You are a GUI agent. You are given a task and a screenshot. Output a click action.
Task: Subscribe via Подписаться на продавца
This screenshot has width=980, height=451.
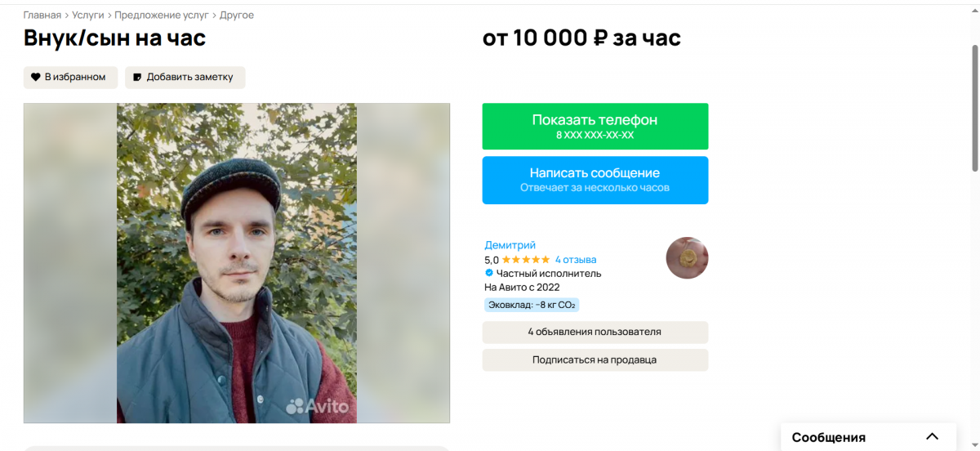[595, 359]
